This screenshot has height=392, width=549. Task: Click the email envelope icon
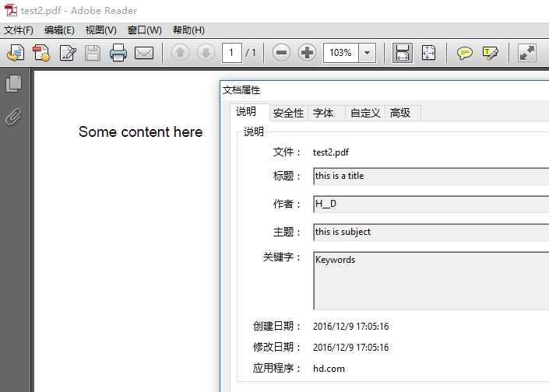(144, 53)
